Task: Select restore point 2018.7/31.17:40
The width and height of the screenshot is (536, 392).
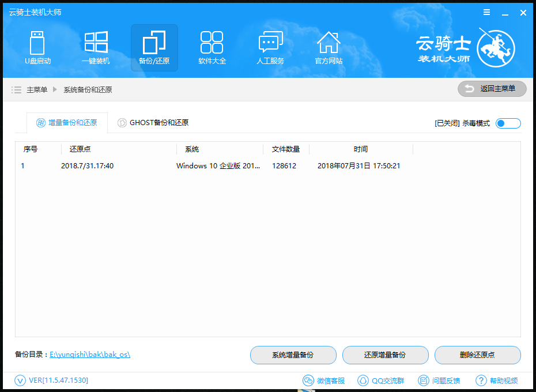Action: click(x=87, y=166)
